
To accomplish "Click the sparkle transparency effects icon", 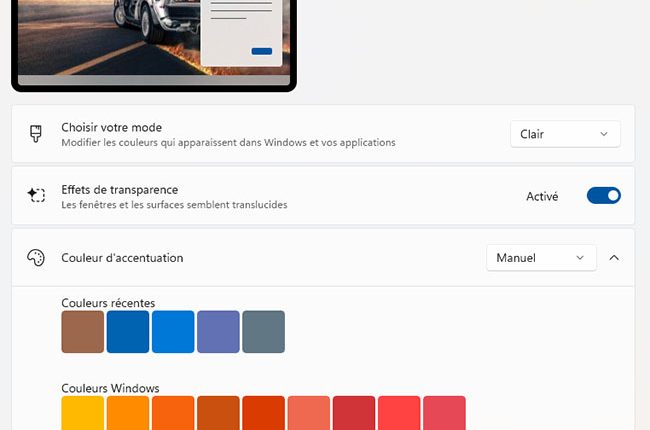I will 36,195.
